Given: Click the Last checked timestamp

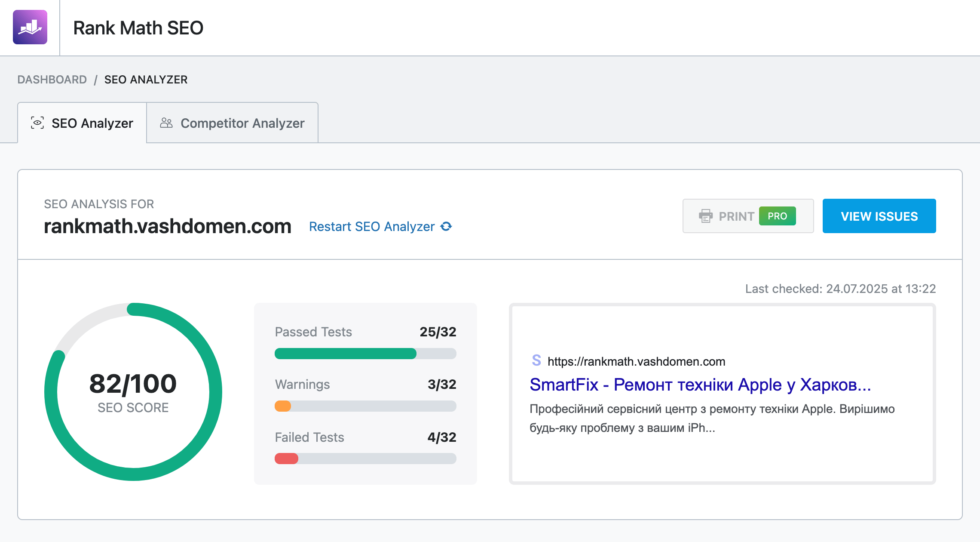Looking at the screenshot, I should pyautogui.click(x=840, y=289).
